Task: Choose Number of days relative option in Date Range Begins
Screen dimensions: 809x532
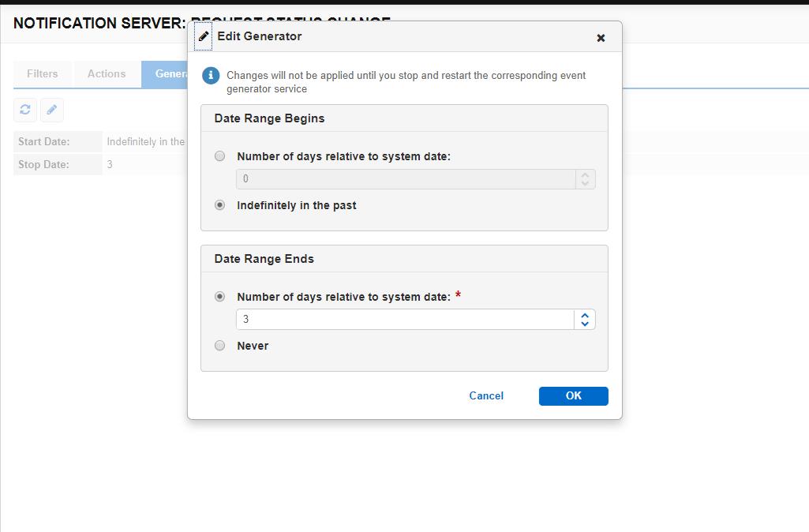Action: [219, 155]
